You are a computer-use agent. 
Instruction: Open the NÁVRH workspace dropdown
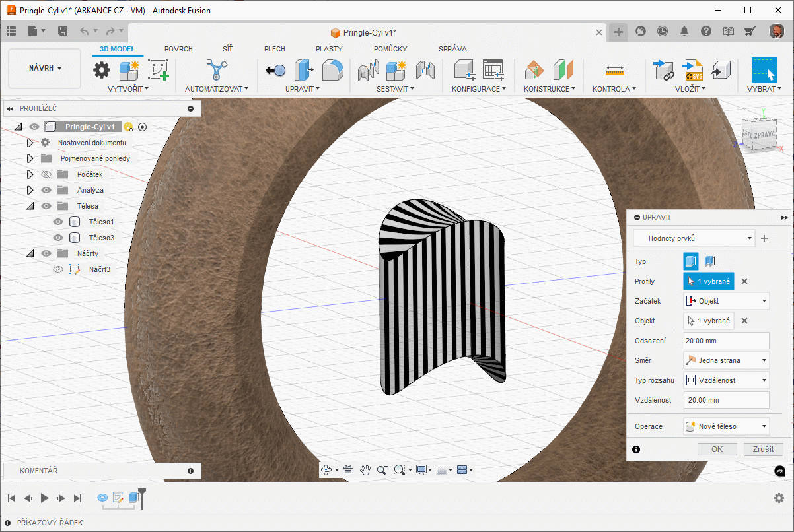point(45,69)
